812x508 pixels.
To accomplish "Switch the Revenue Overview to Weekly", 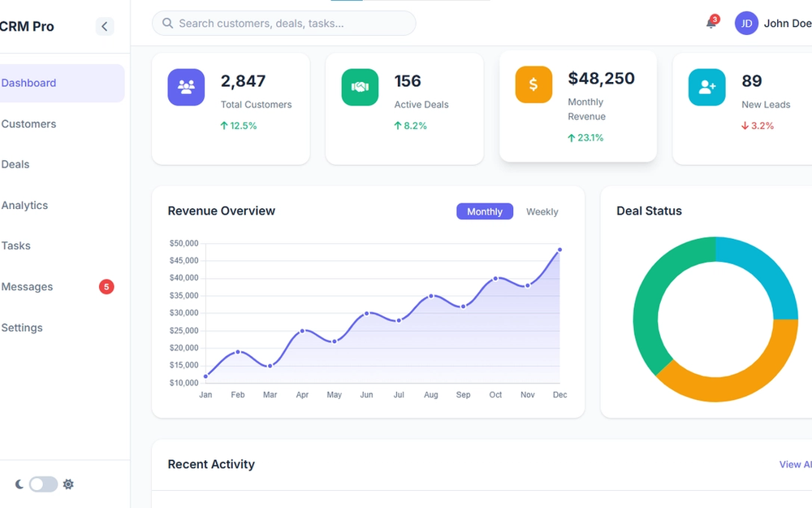I will [542, 211].
